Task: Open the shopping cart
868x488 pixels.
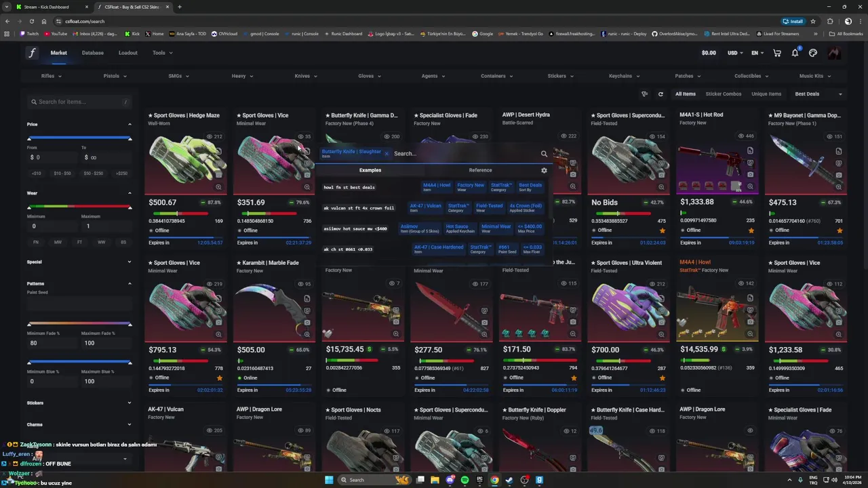Action: pos(777,53)
